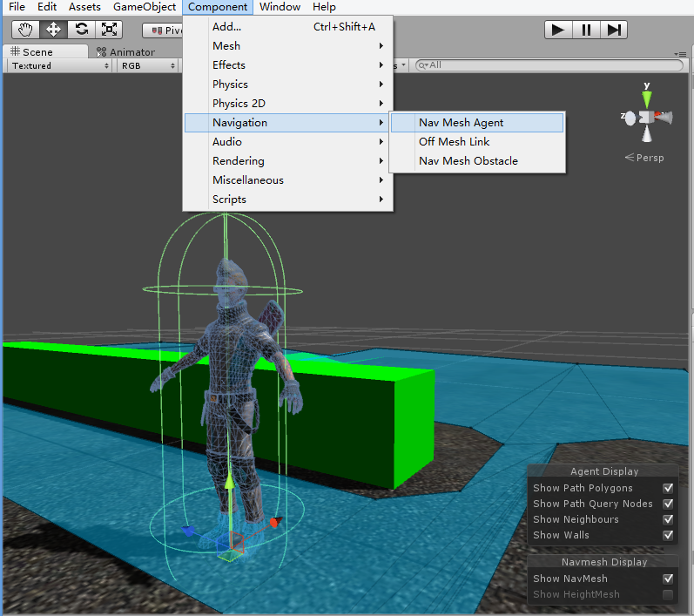This screenshot has width=694, height=616.
Task: Expand the Audio submenu
Action: click(x=288, y=142)
